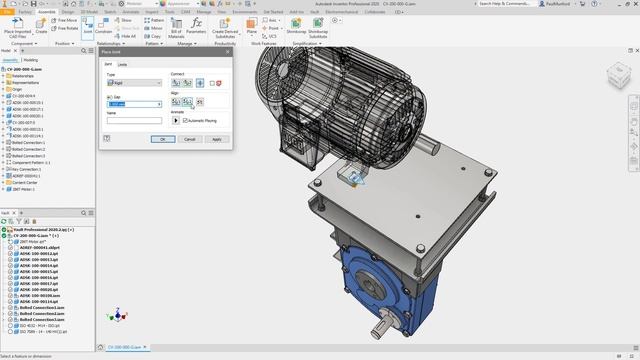Image resolution: width=640 pixels, height=360 pixels.
Task: Open the File menu tab
Action: (7, 12)
